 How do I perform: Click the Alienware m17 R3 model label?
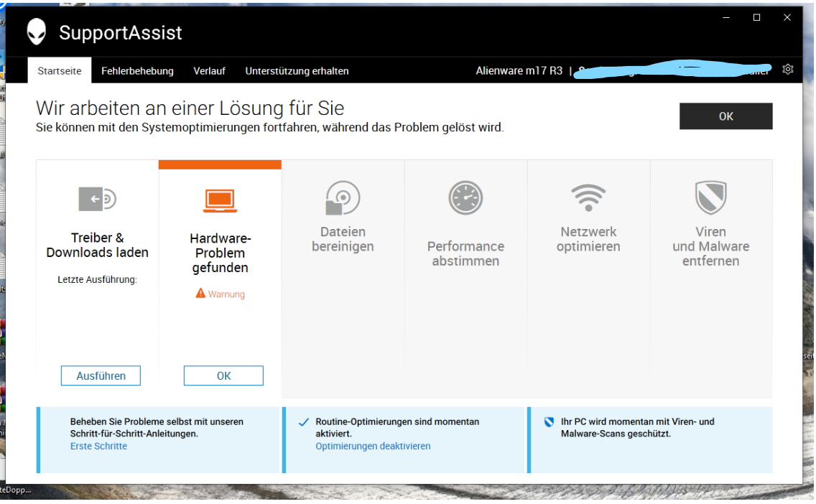[519, 71]
